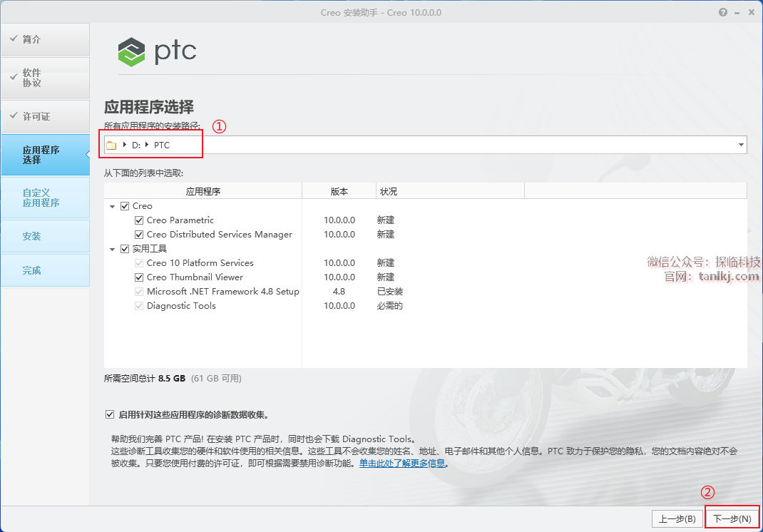Close the Creo installer window
Viewport: 763px width, 532px height.
point(752,12)
